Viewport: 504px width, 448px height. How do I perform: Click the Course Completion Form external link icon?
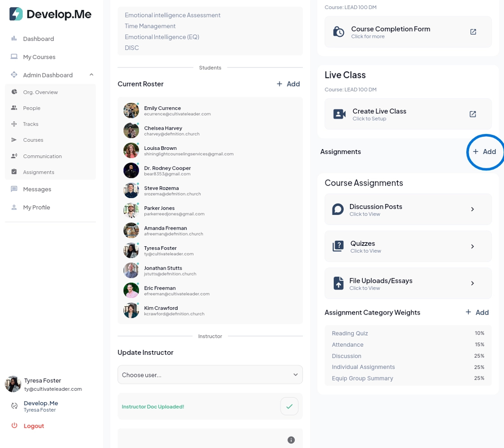coord(473,32)
